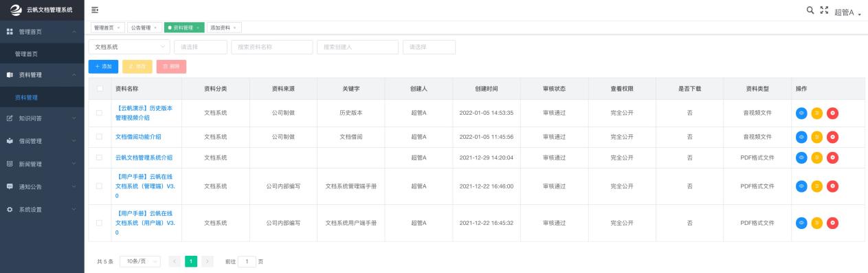Screen dimensions: 868x273
Task: Delete the 用户端 manual row with red icon
Action: pyautogui.click(x=832, y=223)
